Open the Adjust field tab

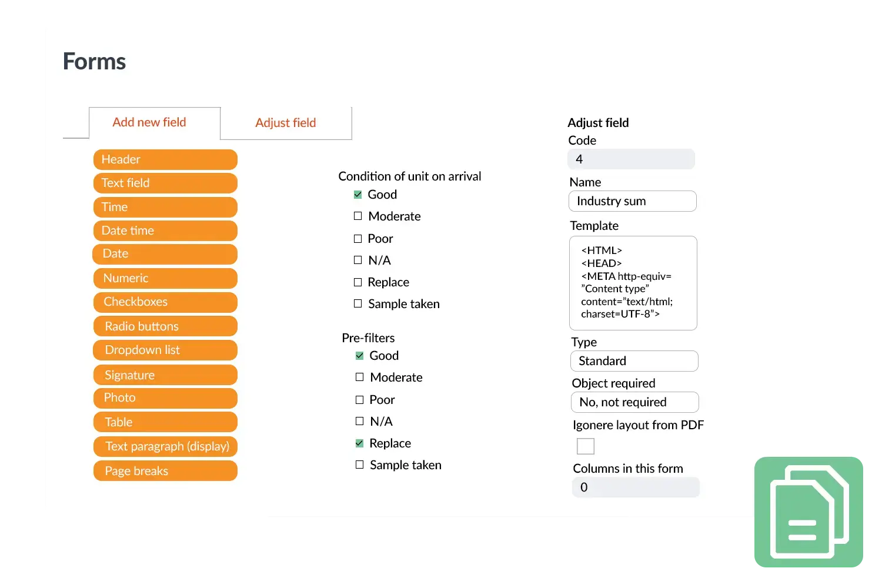[x=286, y=123]
